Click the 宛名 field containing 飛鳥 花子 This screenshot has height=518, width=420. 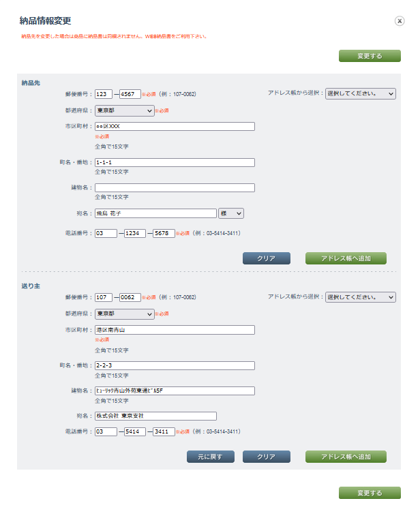click(155, 213)
